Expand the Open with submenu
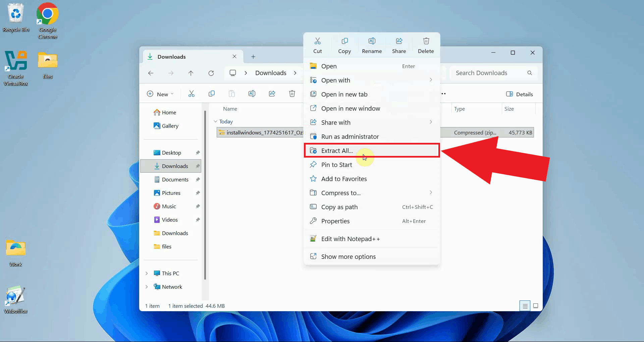Image resolution: width=644 pixels, height=342 pixels. point(431,80)
